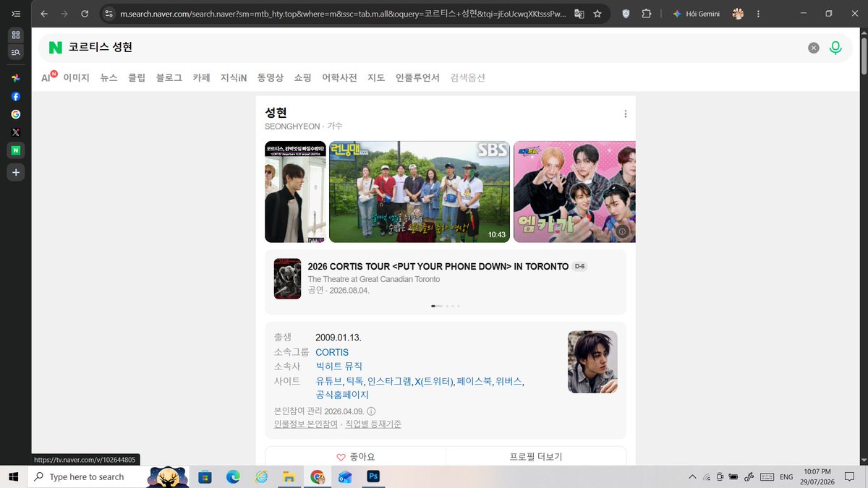Select the 지도 search tab
This screenshot has width=868, height=488.
click(376, 77)
